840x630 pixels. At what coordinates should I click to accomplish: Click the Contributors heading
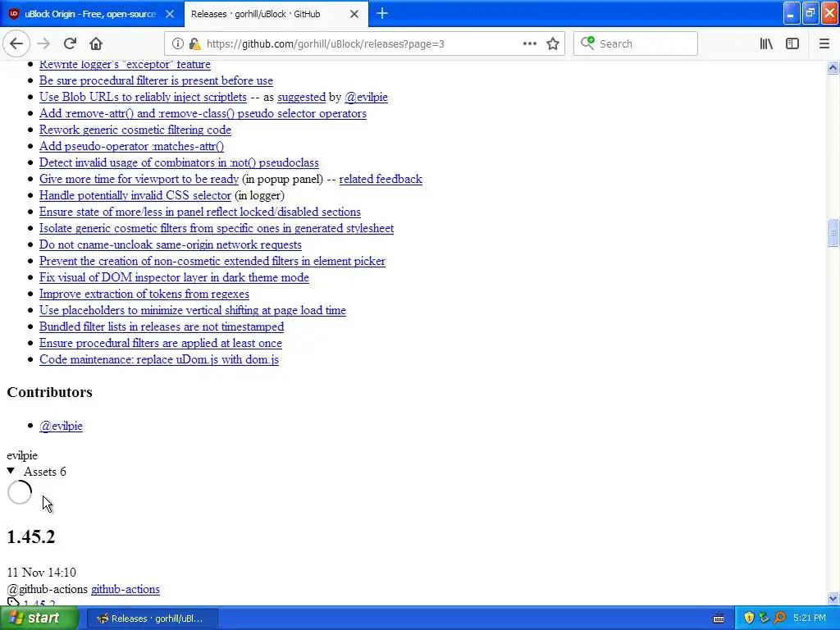(x=50, y=392)
